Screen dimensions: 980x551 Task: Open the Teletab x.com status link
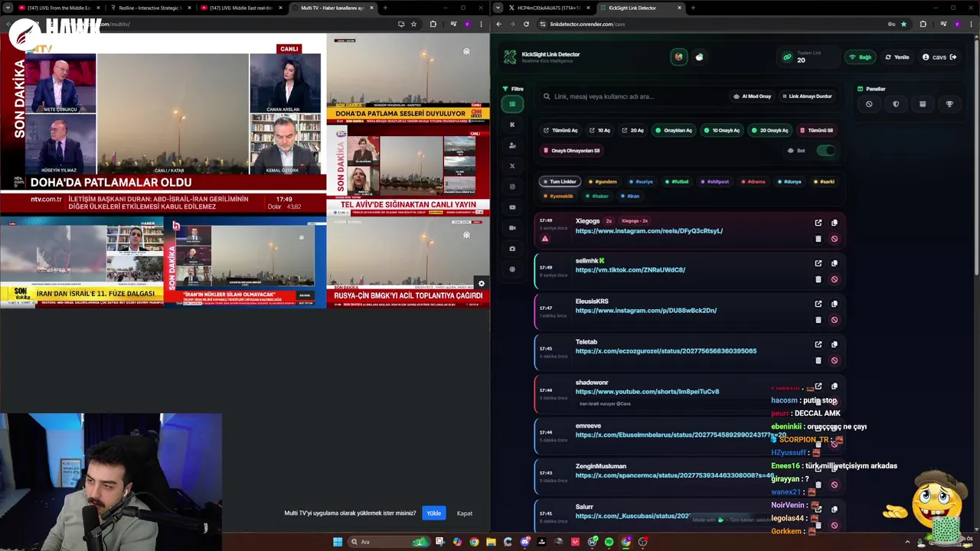click(x=666, y=351)
